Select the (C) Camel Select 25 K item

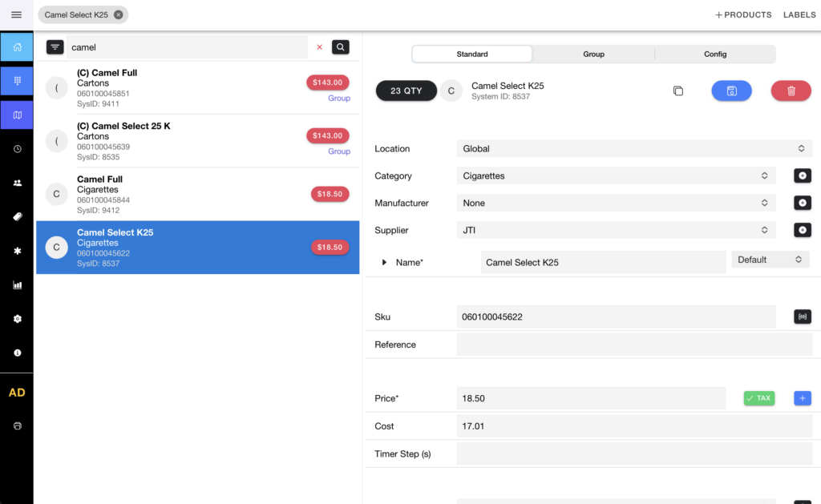point(197,141)
